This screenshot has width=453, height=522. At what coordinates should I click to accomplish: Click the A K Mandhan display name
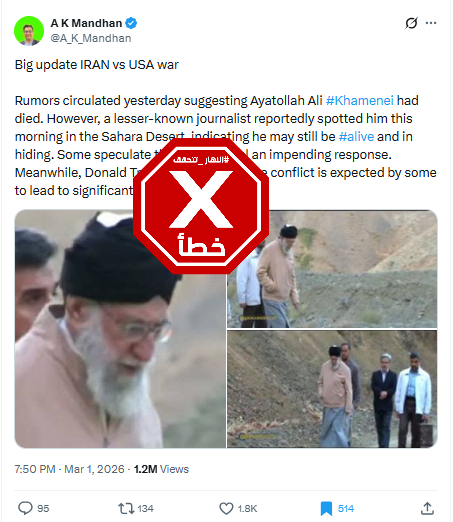click(86, 23)
